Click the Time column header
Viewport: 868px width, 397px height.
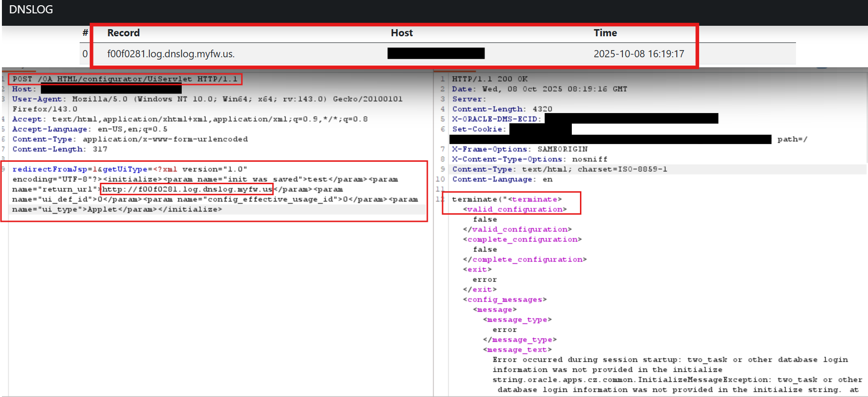[605, 33]
